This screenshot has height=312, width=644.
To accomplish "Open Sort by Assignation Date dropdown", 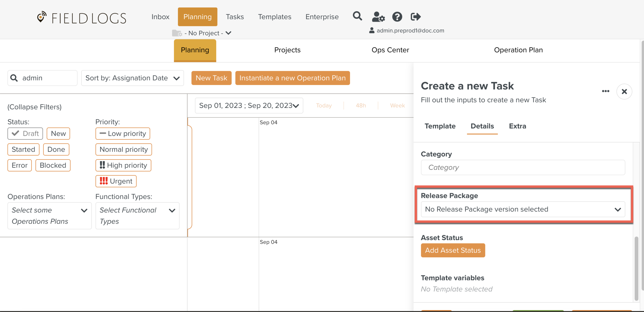I will pos(132,78).
